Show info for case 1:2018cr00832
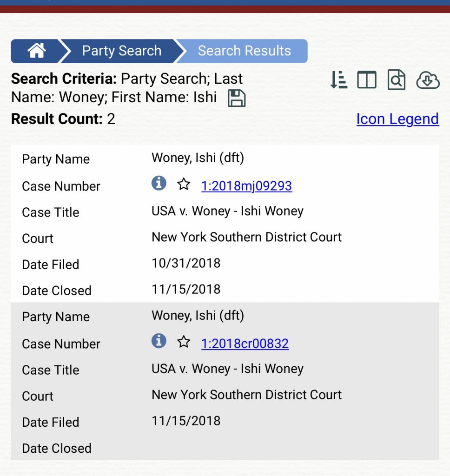450x476 pixels. [159, 341]
